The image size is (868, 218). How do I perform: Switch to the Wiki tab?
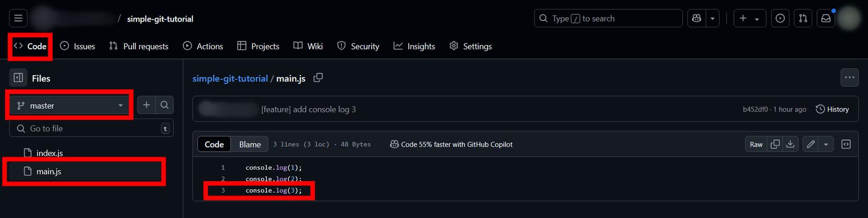[x=308, y=46]
